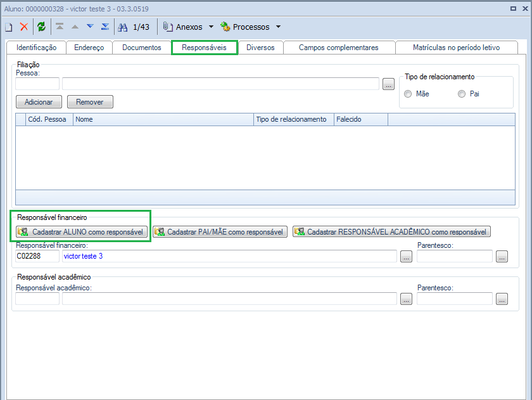Click the Pessoa name input field
532x400 pixels.
click(220, 84)
